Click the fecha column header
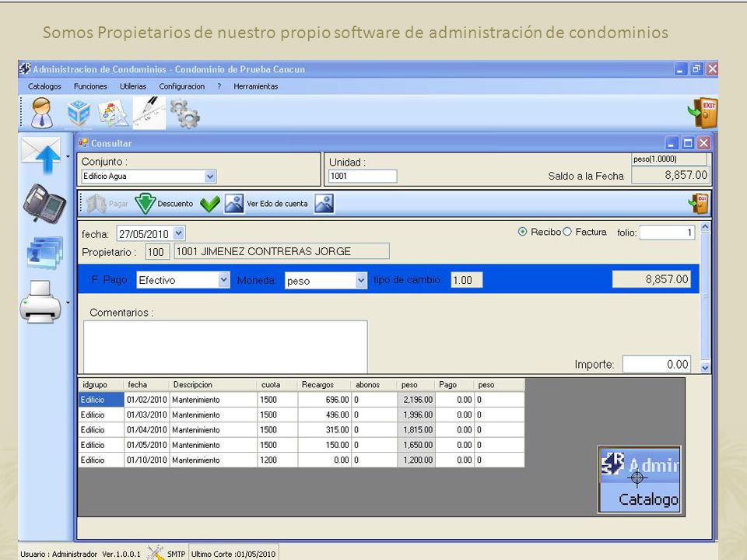Viewport: 747px width, 560px height. (146, 385)
